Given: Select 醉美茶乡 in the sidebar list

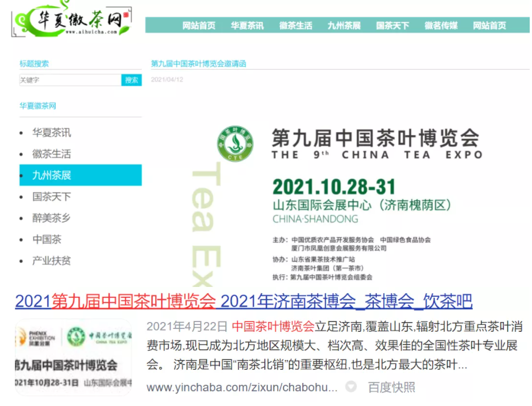Looking at the screenshot, I should coord(52,218).
